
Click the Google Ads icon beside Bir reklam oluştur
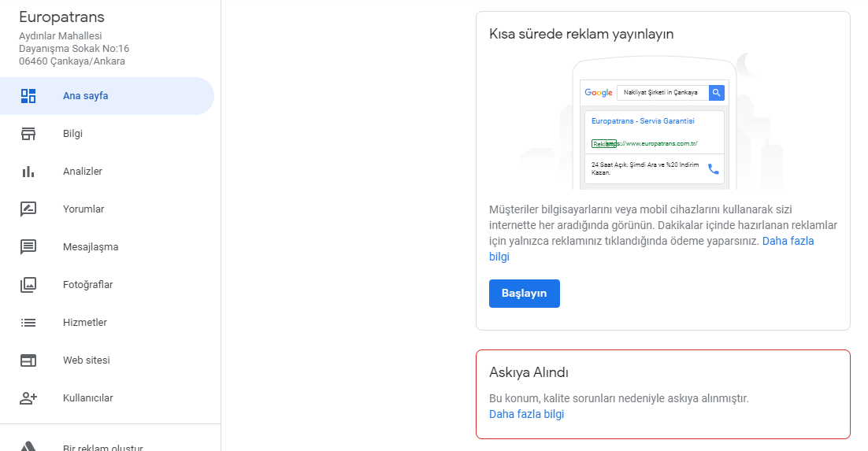pos(28,446)
